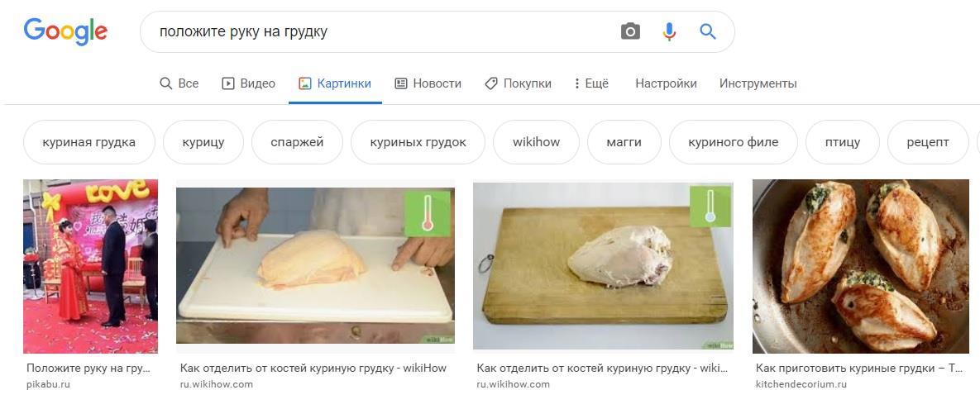Select the куриного филе chip
Image resolution: width=980 pixels, height=409 pixels.
pos(733,142)
